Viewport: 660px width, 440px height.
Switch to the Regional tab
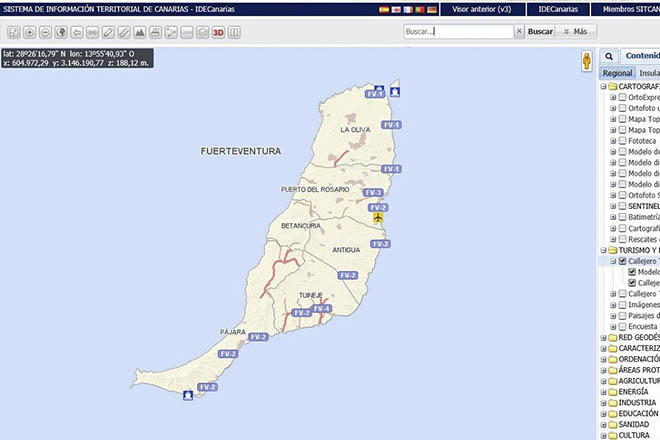(x=616, y=73)
